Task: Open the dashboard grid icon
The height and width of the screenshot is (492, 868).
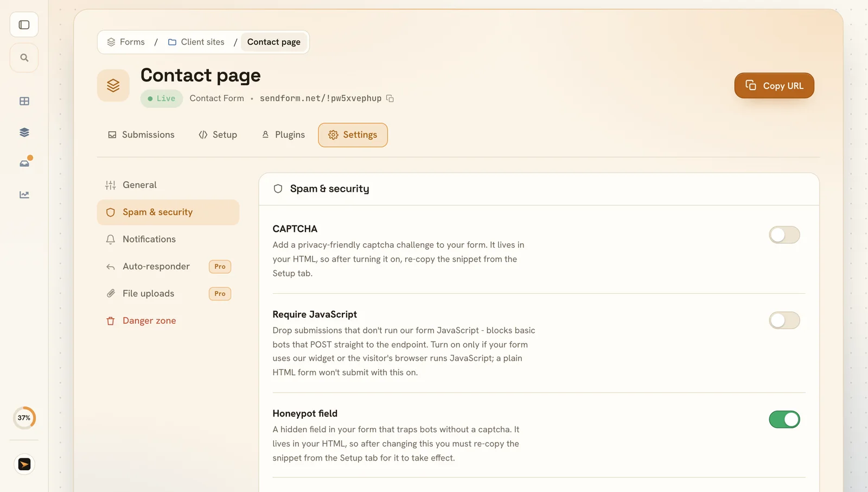Action: click(x=24, y=101)
